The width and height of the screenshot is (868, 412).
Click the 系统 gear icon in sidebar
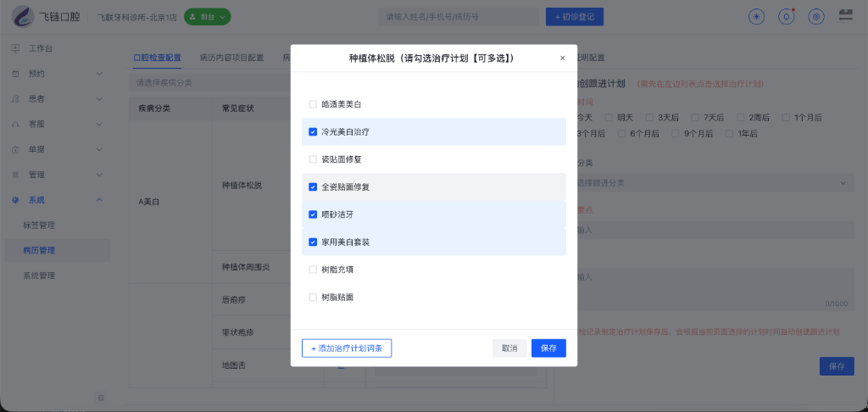(15, 200)
